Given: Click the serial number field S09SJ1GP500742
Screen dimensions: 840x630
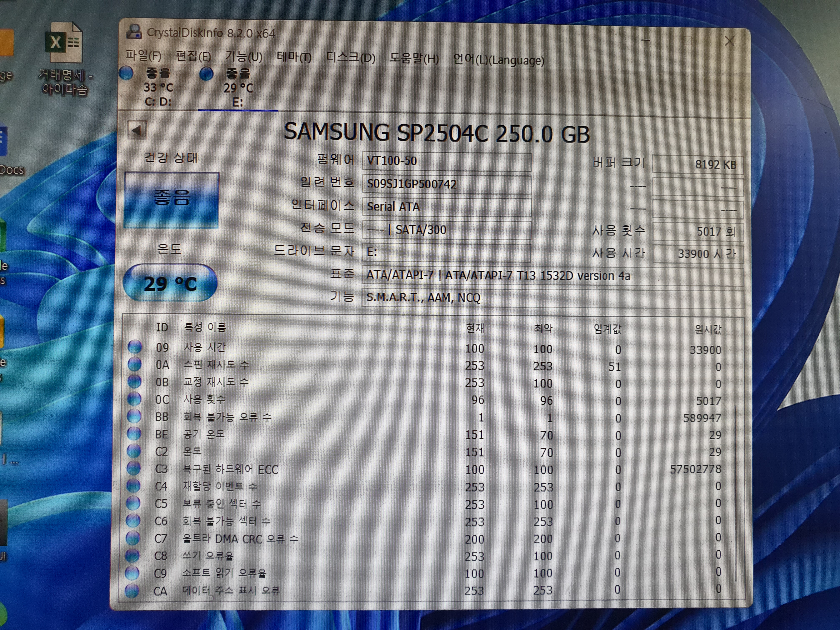Looking at the screenshot, I should pos(447,185).
